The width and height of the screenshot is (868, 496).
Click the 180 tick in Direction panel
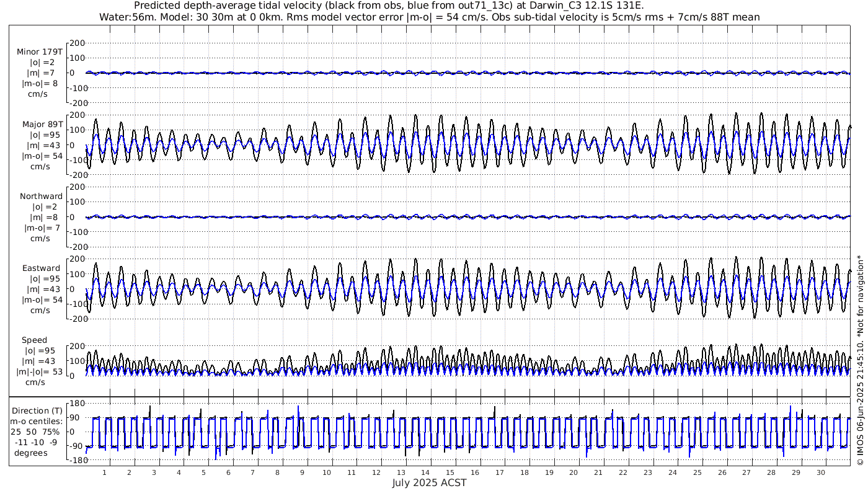pos(76,403)
